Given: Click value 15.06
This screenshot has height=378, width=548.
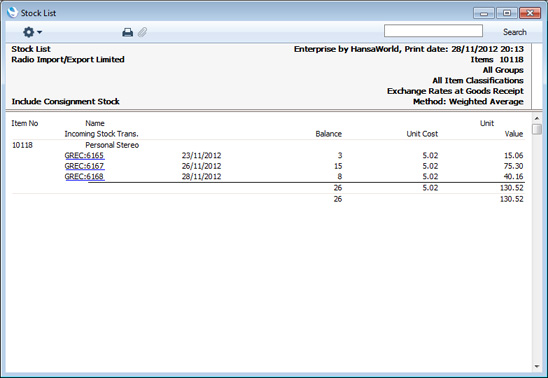Looking at the screenshot, I should 513,155.
